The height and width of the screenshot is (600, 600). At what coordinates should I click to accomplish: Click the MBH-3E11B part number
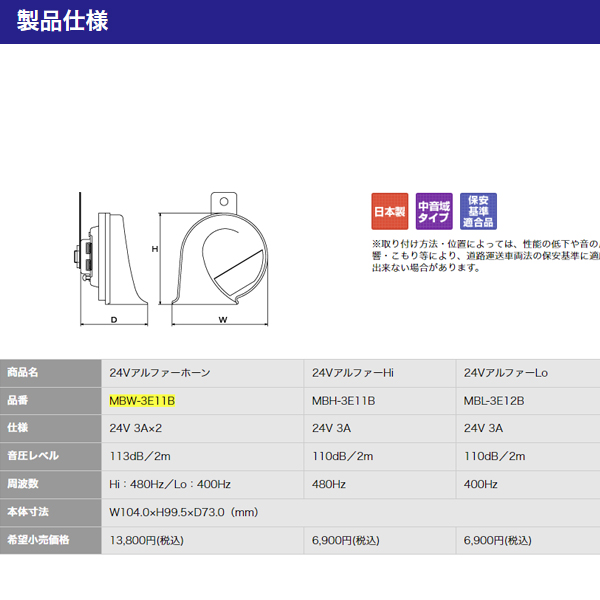[343, 400]
